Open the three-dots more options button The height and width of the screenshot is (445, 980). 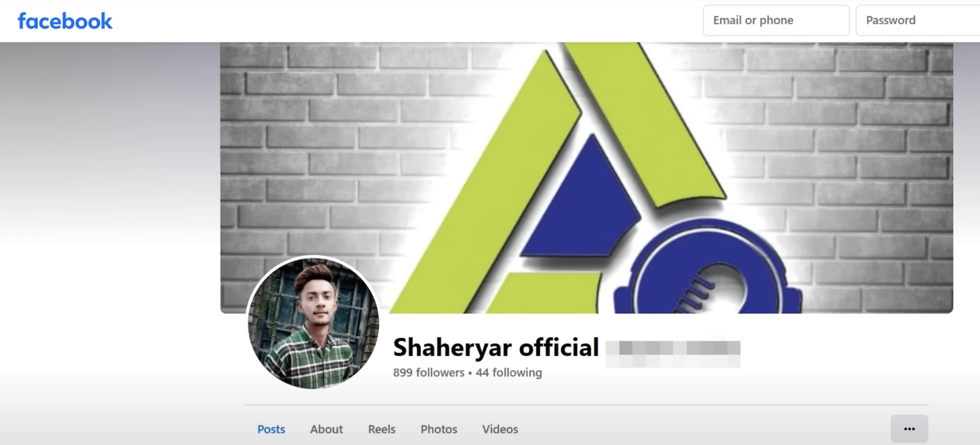(x=909, y=429)
